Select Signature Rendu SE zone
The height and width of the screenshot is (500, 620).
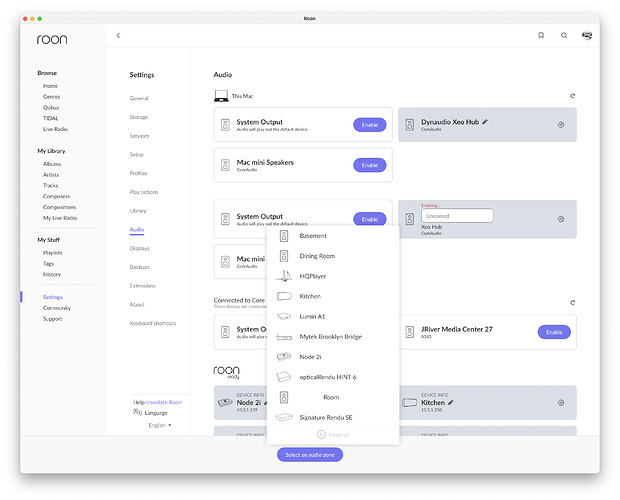click(333, 417)
